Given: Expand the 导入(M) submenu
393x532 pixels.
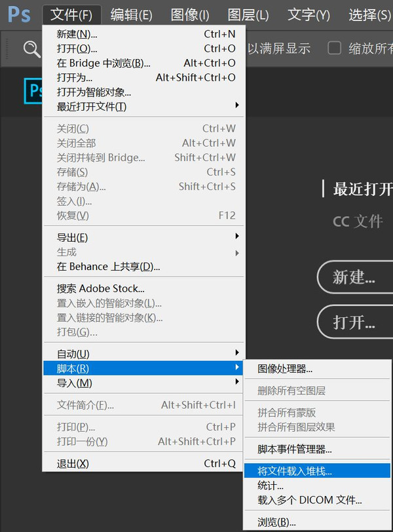Looking at the screenshot, I should (x=143, y=383).
